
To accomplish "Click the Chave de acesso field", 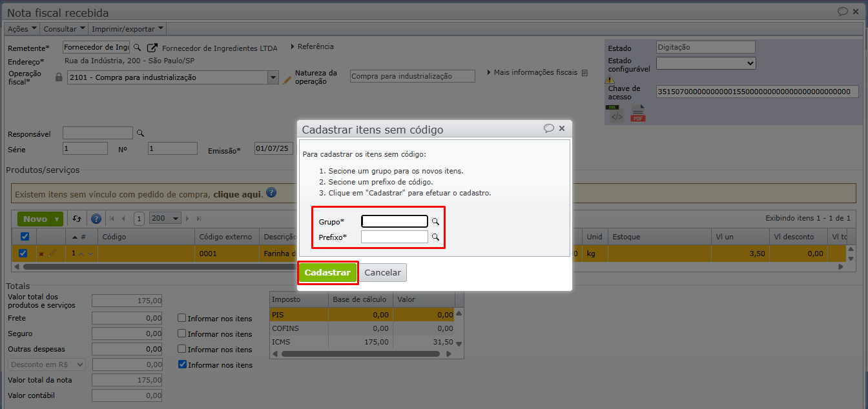I will tap(757, 92).
